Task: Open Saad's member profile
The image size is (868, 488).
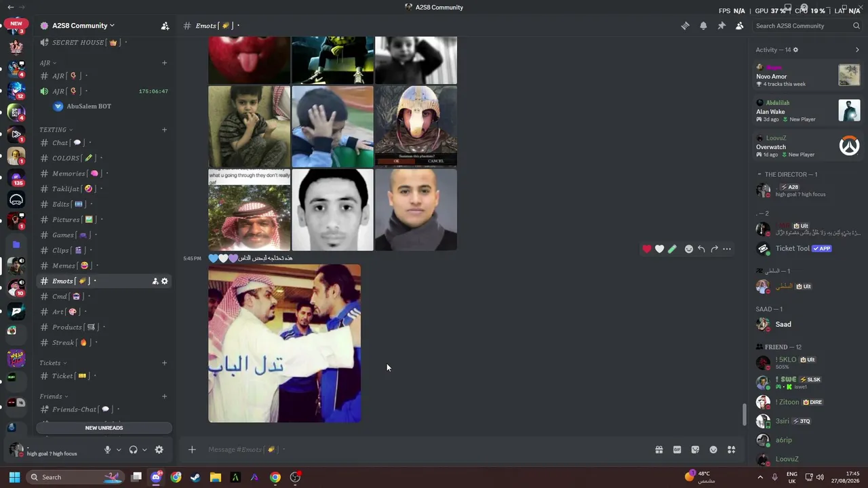Action: tap(808, 325)
